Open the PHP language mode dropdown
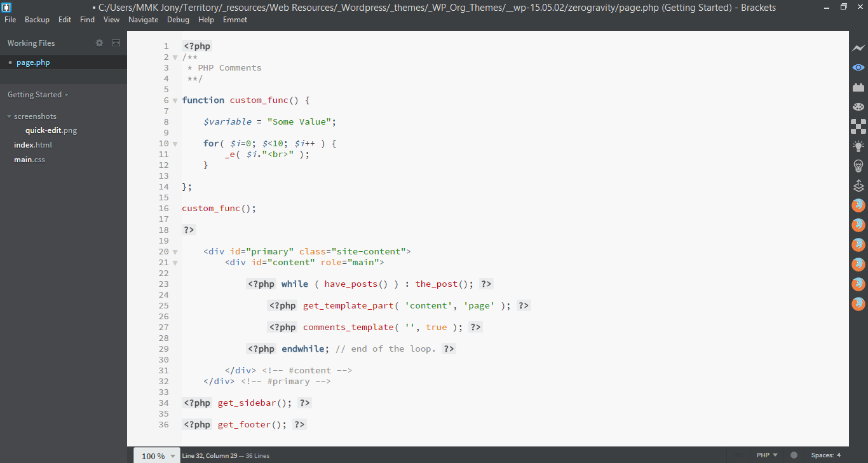The height and width of the screenshot is (463, 868). (x=767, y=455)
